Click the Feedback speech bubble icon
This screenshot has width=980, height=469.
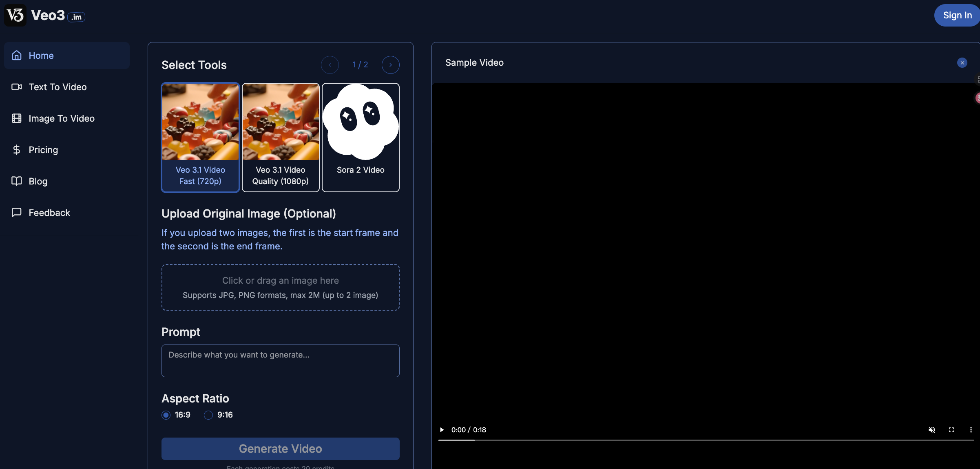click(x=16, y=213)
